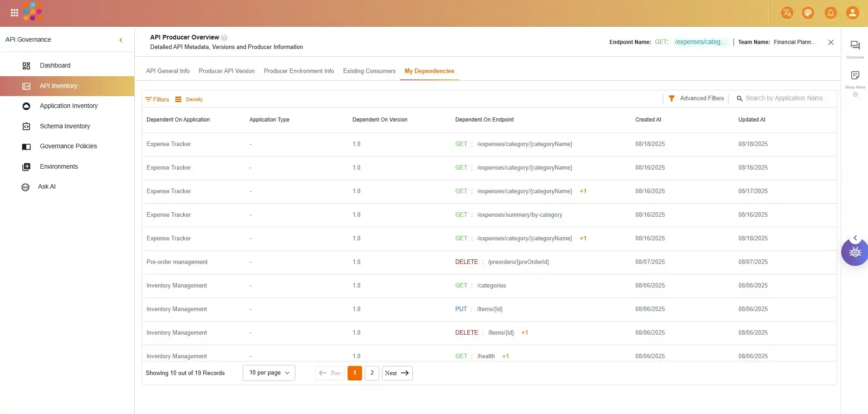
Task: Open the theme palette icon
Action: (x=808, y=13)
